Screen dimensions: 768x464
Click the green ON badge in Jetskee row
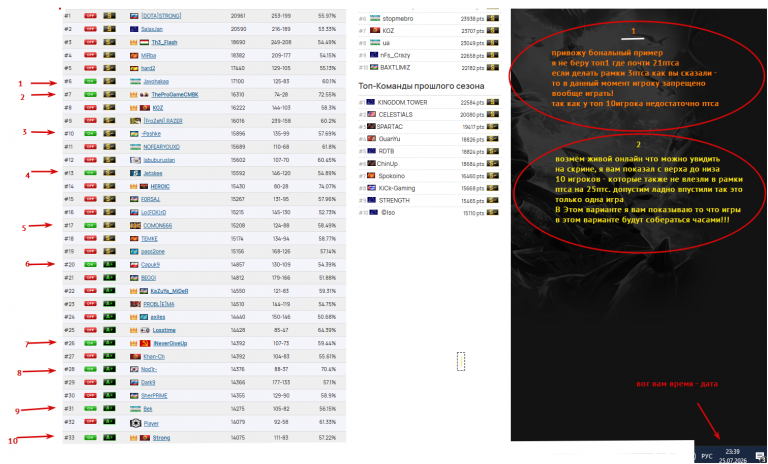pos(90,173)
